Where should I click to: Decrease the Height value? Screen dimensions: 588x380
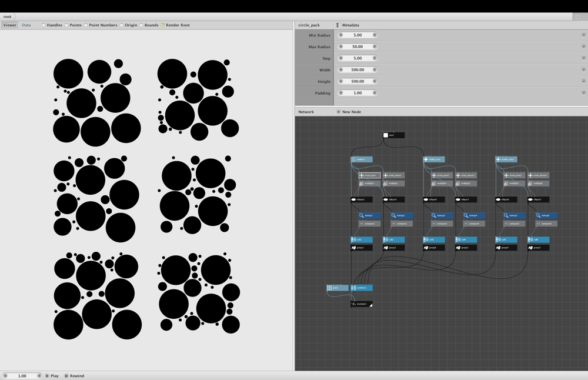click(341, 81)
